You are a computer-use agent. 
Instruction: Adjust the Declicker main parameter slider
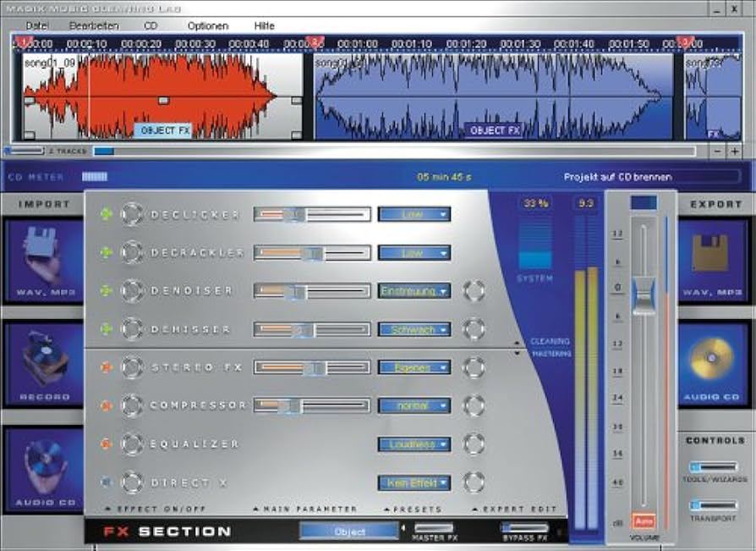coord(312,214)
